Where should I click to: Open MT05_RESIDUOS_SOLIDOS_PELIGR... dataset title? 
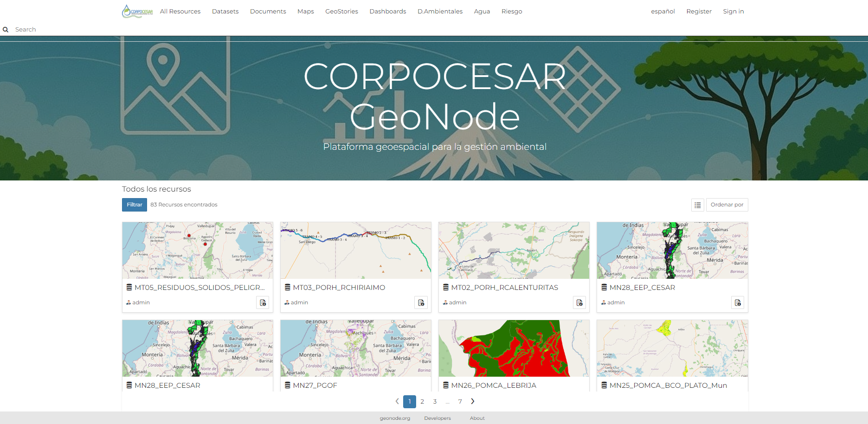coord(199,288)
